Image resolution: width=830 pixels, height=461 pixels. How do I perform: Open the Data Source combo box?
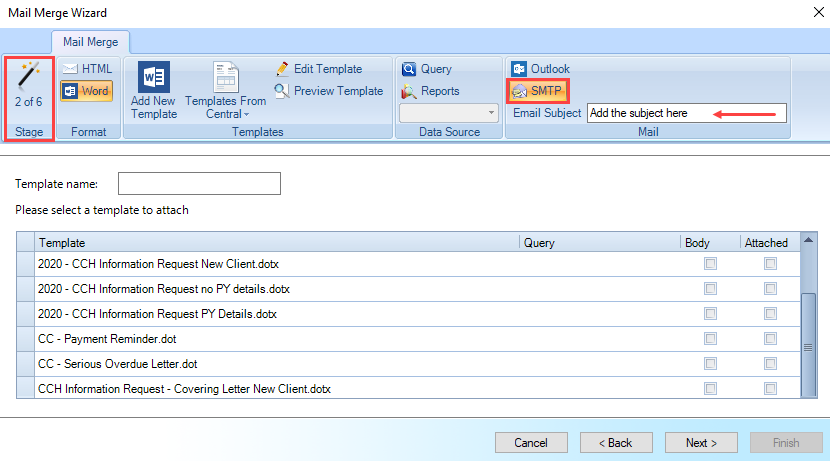click(449, 113)
